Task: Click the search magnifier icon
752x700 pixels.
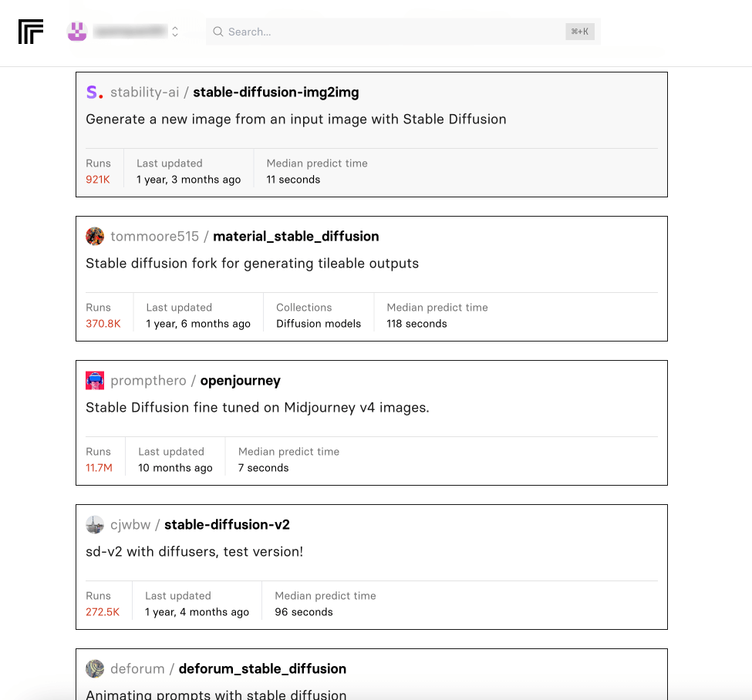Action: click(218, 32)
